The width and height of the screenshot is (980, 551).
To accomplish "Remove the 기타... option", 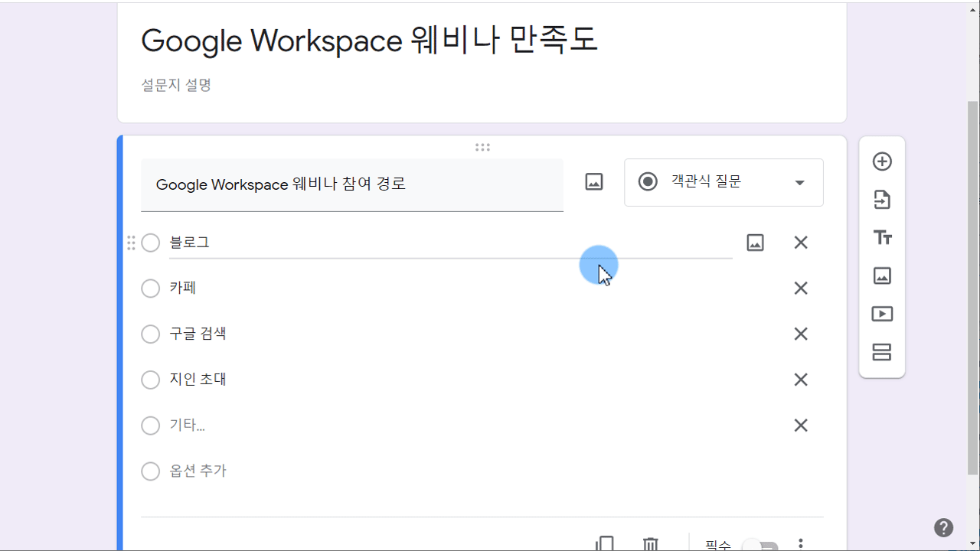I will 801,425.
